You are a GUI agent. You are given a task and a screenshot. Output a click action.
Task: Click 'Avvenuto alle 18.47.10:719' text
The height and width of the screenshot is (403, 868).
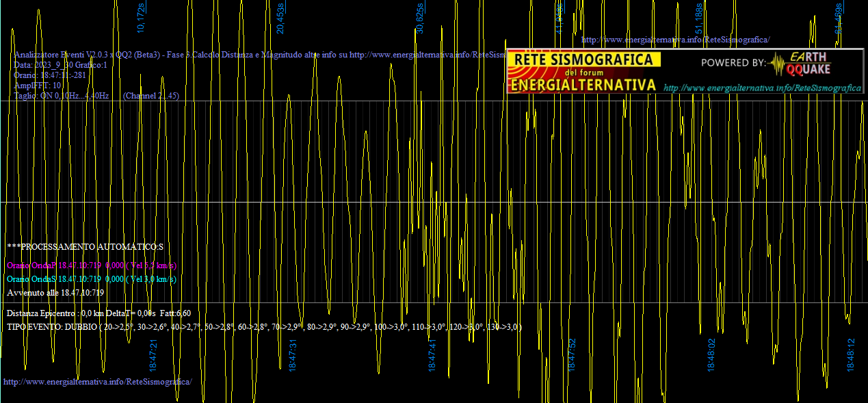(55, 293)
